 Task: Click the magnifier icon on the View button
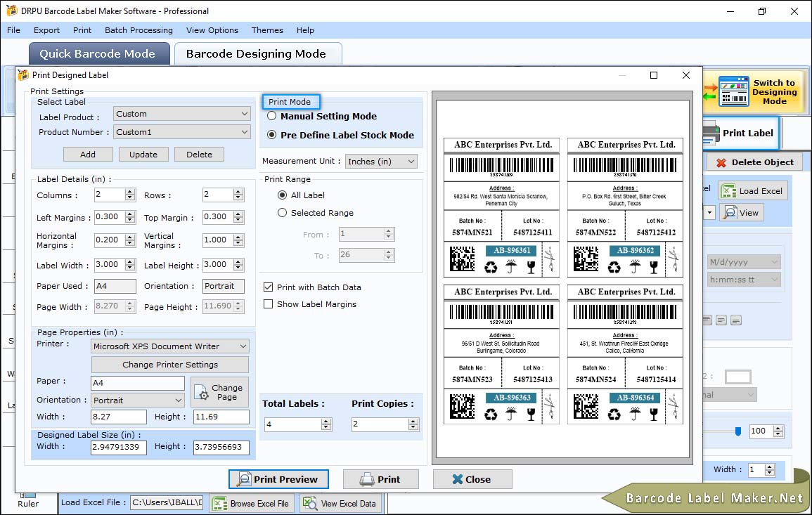click(x=730, y=212)
